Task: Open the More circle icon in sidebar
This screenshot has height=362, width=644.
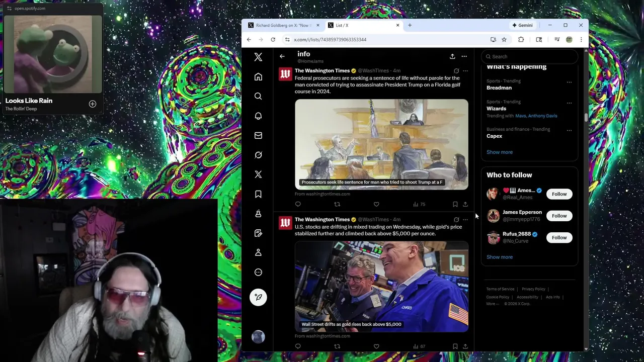Action: [x=258, y=272]
